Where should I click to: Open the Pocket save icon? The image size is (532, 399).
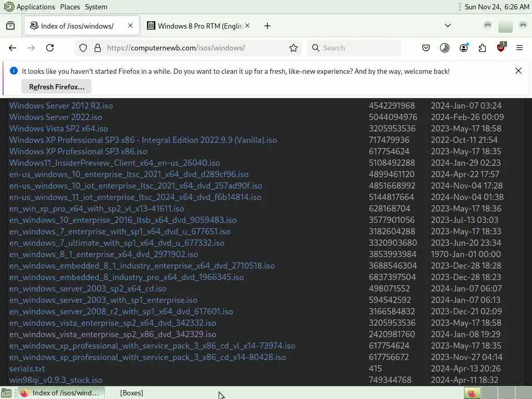tap(426, 48)
